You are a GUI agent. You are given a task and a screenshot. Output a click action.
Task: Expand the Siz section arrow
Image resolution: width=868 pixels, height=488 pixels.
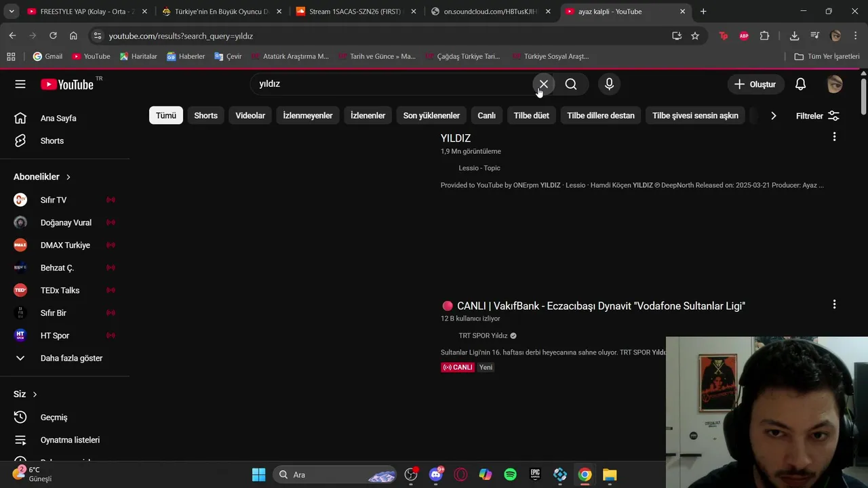click(35, 394)
